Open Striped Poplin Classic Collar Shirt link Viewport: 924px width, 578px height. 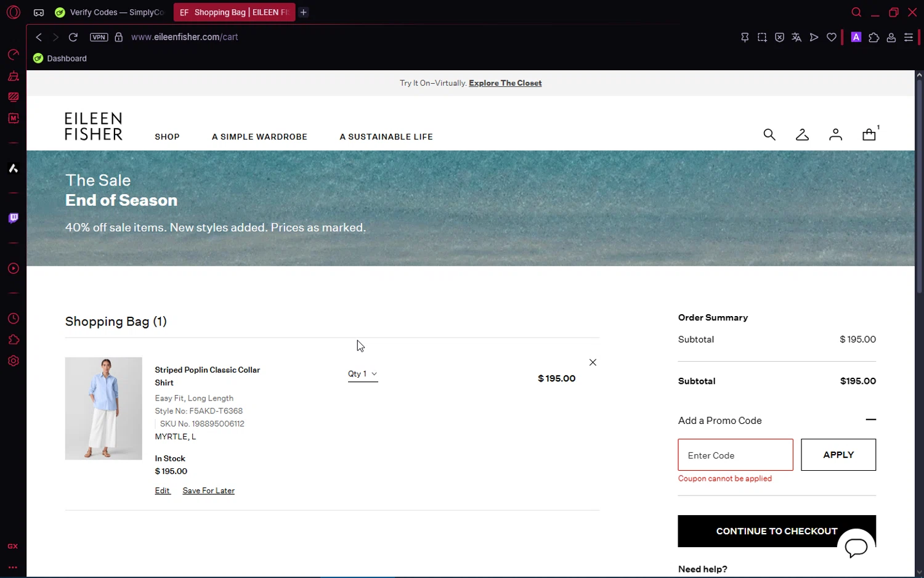click(x=208, y=376)
